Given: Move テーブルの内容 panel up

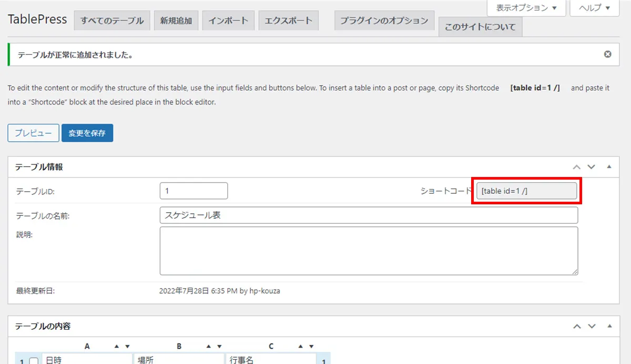Looking at the screenshot, I should [577, 326].
